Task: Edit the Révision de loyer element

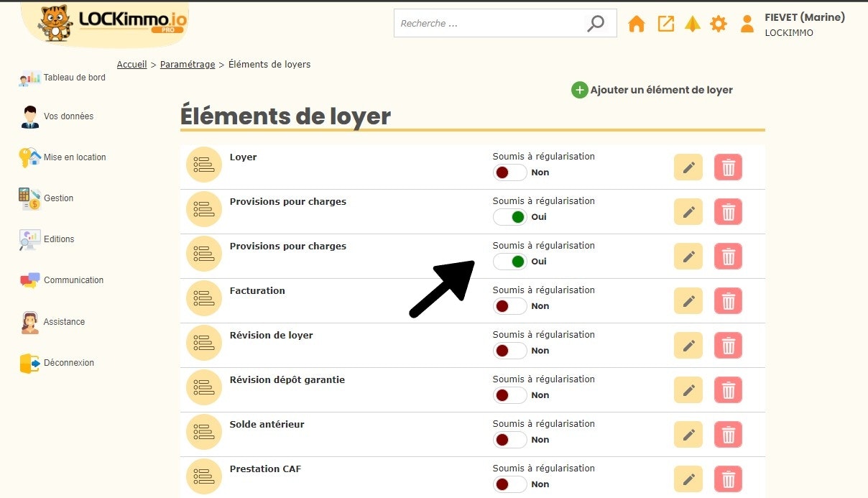Action: (x=688, y=346)
